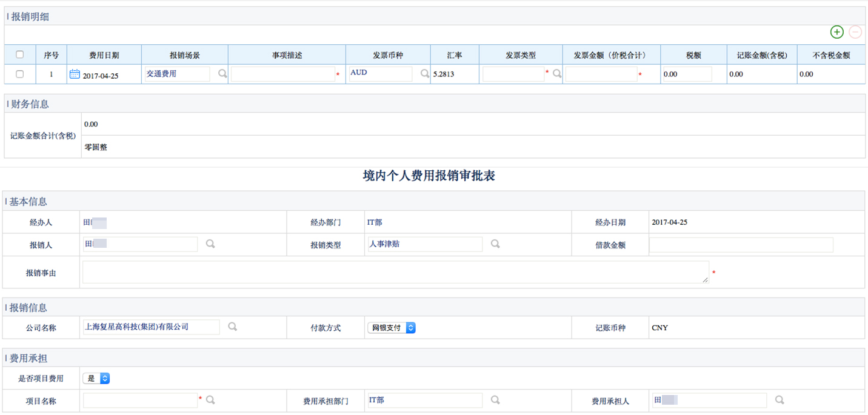Click the red remove row minus icon

(855, 32)
